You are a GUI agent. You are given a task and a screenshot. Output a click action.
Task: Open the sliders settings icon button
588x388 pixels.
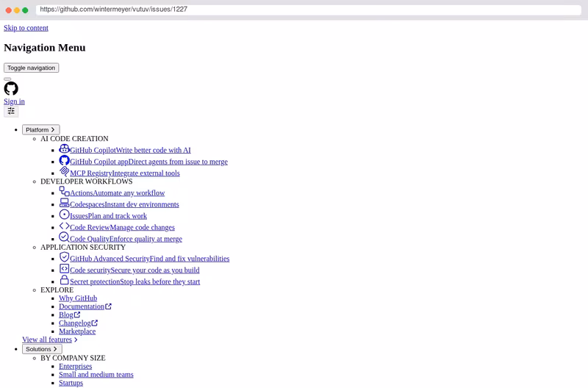(11, 112)
